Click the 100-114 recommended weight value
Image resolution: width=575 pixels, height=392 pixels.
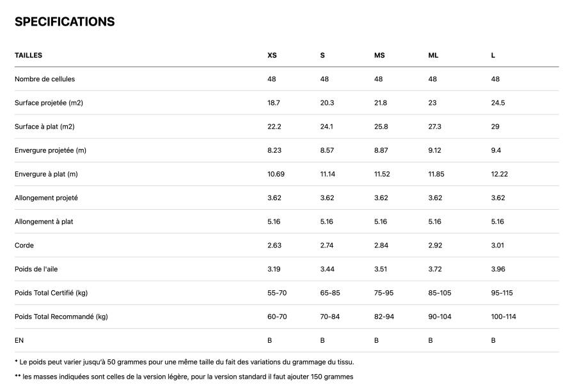(503, 317)
